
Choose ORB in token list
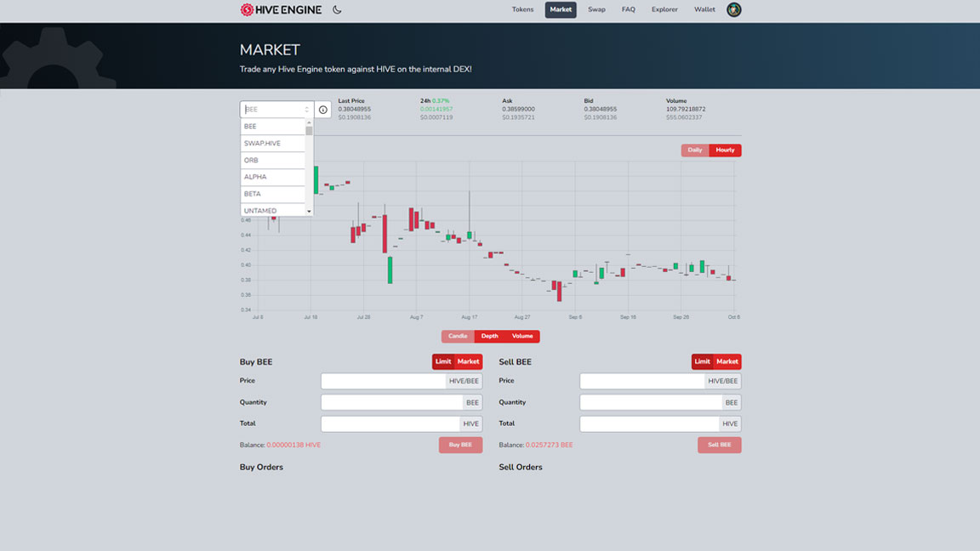pos(272,160)
